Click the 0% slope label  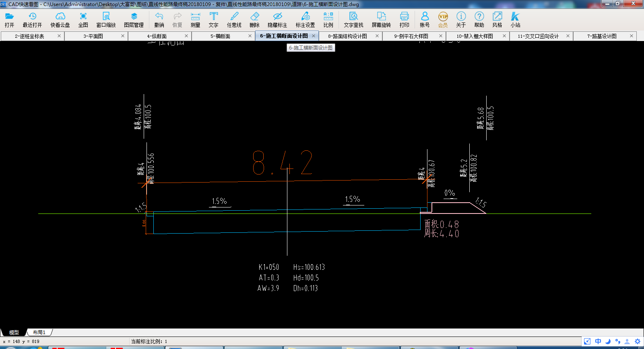pos(450,193)
